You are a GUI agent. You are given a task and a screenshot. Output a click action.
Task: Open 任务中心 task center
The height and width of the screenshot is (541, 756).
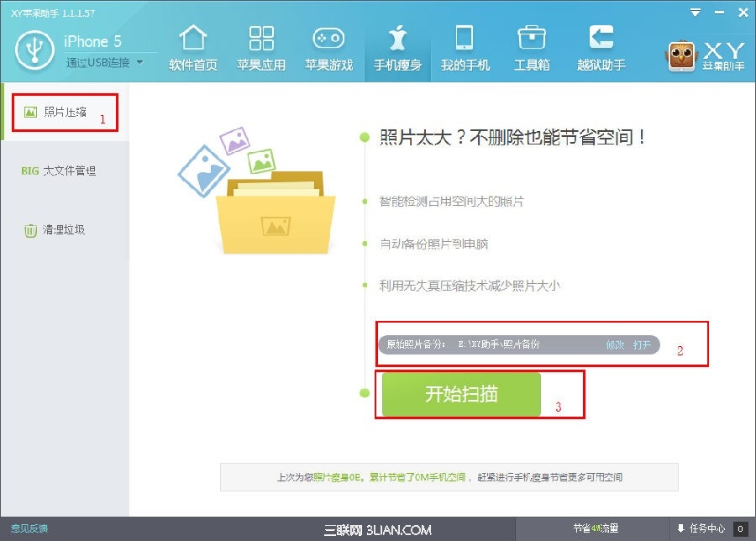coord(706,528)
